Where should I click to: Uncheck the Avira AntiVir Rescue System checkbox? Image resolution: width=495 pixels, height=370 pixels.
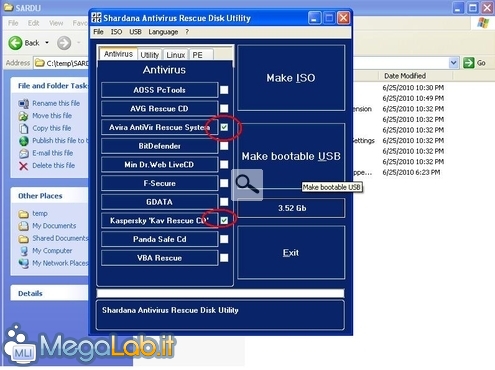(224, 127)
